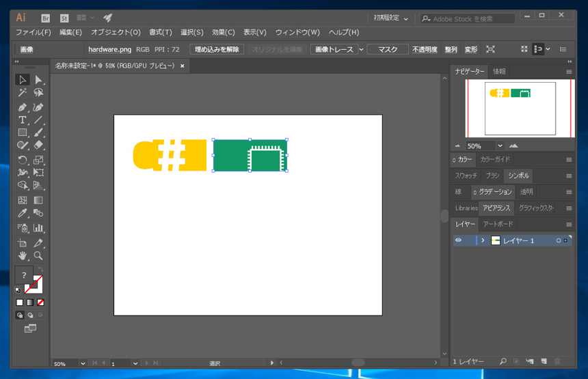The image size is (588, 379).
Task: Select the Curvature tool
Action: click(38, 107)
